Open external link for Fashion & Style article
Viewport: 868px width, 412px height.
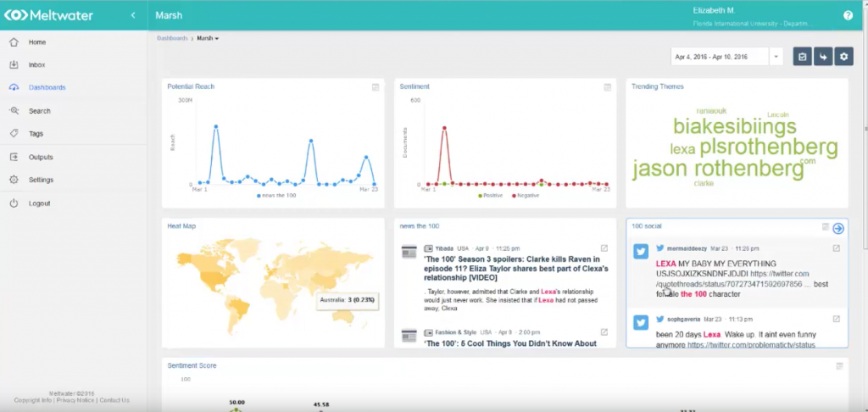point(604,332)
